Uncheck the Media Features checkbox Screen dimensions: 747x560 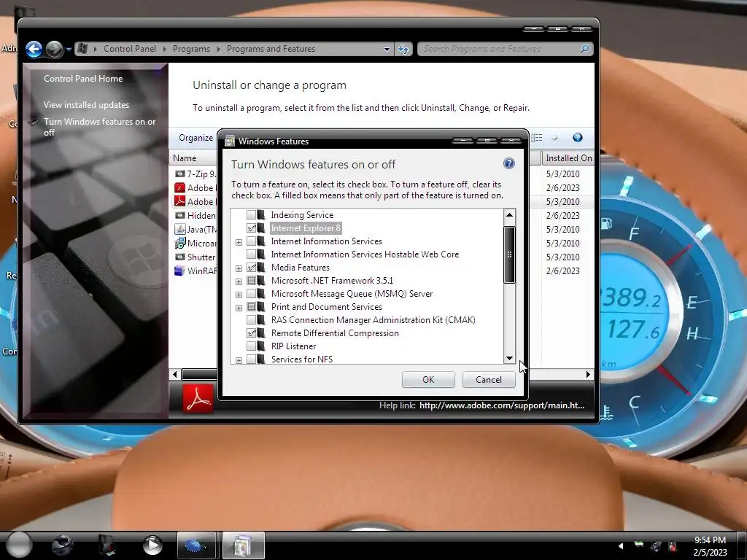coord(251,268)
